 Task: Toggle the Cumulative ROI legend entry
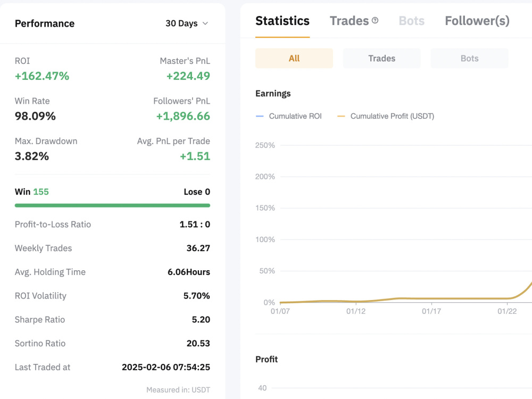pyautogui.click(x=289, y=116)
